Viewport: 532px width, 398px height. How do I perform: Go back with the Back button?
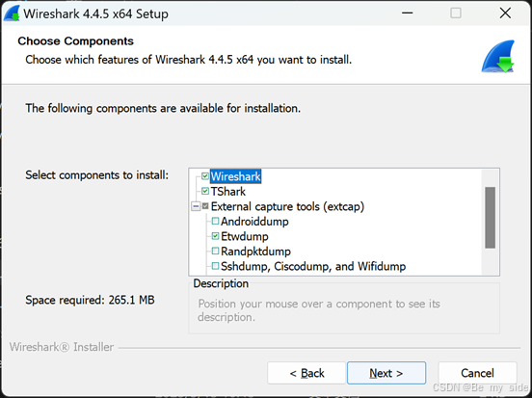click(306, 373)
